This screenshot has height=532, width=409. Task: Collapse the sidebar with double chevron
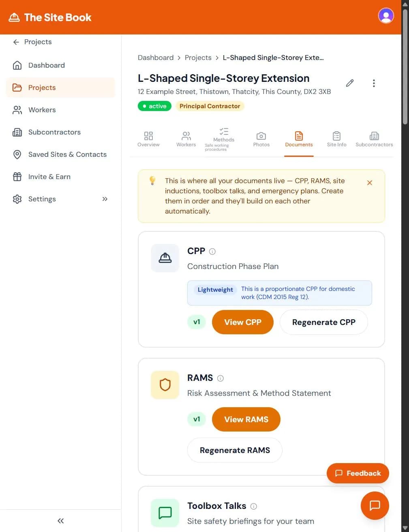[x=60, y=521]
